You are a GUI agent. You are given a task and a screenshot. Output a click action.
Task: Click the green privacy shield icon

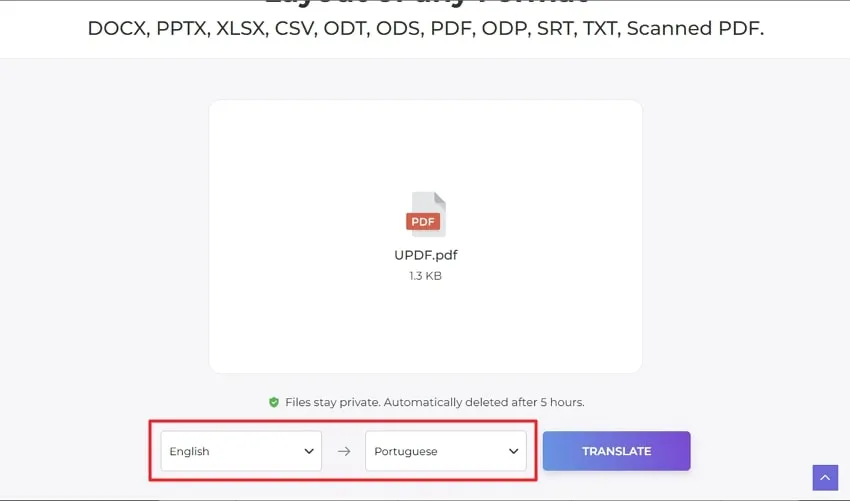coord(274,402)
